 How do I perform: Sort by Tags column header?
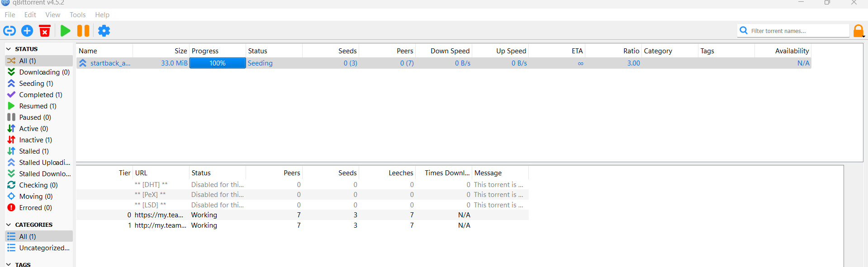coord(726,51)
